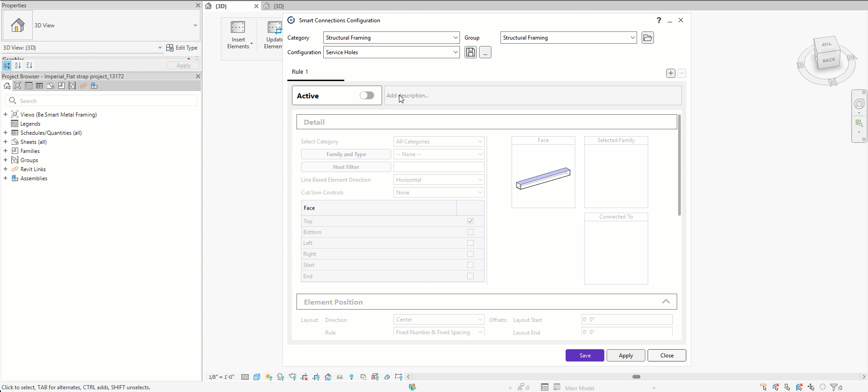This screenshot has height=392, width=868.
Task: Click the ellipsis button beside Configuration
Action: pyautogui.click(x=485, y=52)
